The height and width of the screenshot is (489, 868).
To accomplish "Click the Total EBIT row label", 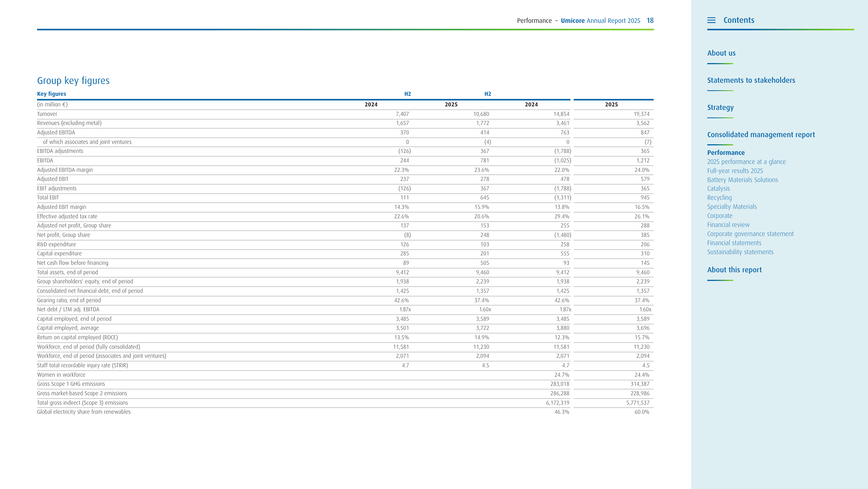I will 48,198.
